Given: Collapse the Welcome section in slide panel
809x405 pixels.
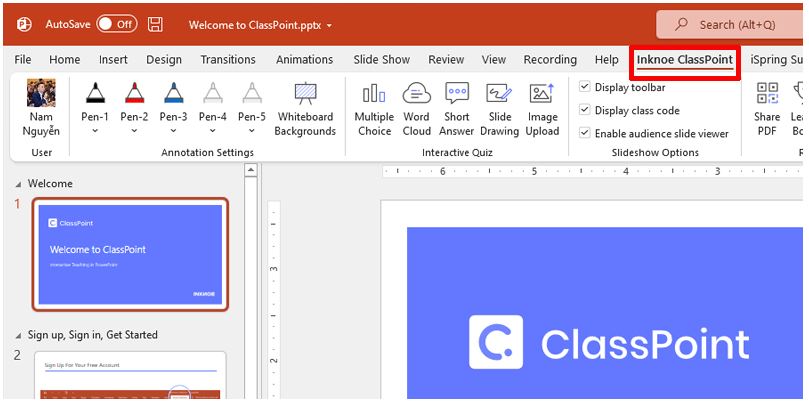Looking at the screenshot, I should (x=19, y=184).
